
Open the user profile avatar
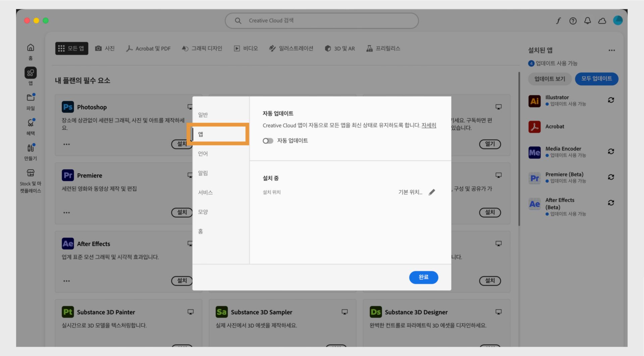(618, 20)
